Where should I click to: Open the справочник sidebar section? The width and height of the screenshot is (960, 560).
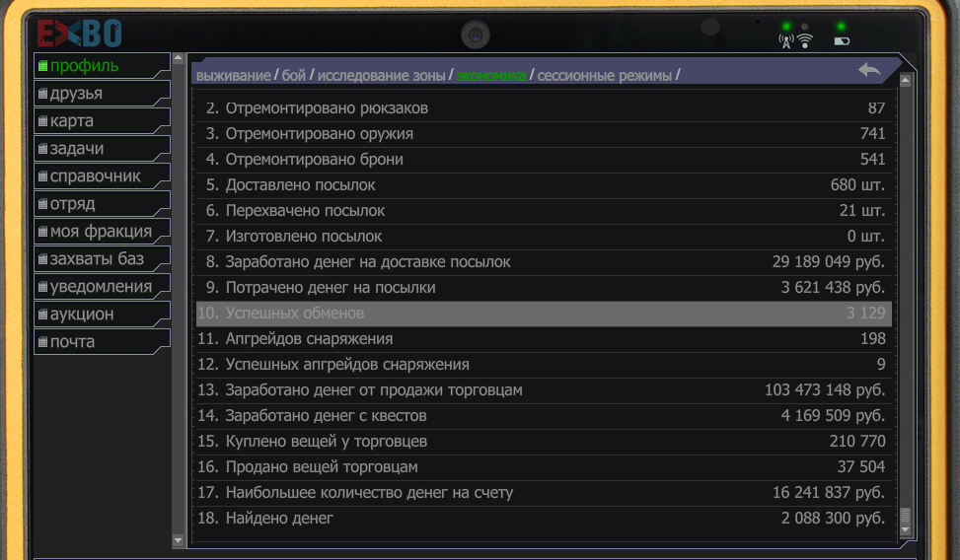point(102,175)
